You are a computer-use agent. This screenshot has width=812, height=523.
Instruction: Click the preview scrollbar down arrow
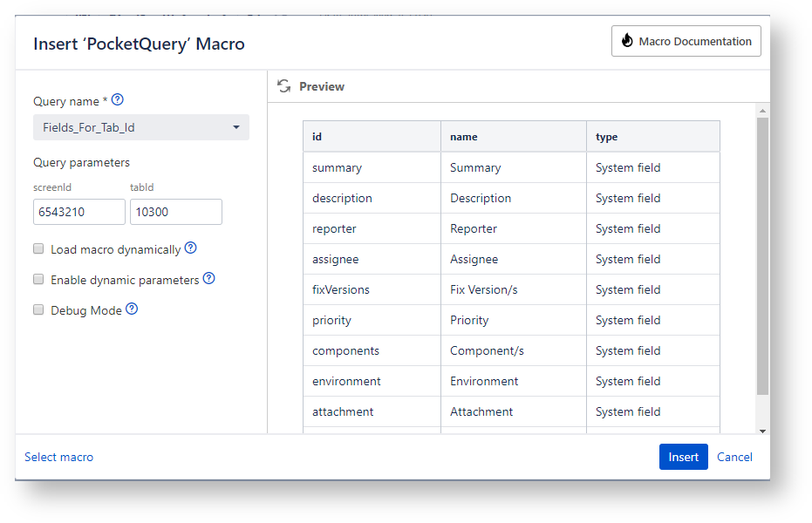762,429
